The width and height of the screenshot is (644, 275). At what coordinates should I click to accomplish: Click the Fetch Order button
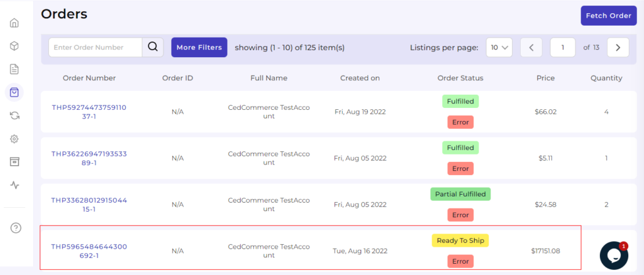[608, 16]
